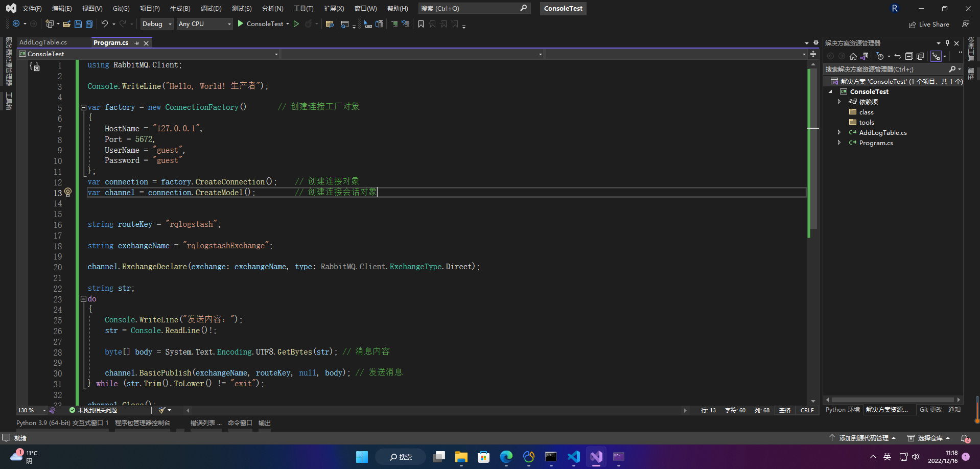Click the lightbulb quick actions icon
980x469 pixels.
[68, 193]
